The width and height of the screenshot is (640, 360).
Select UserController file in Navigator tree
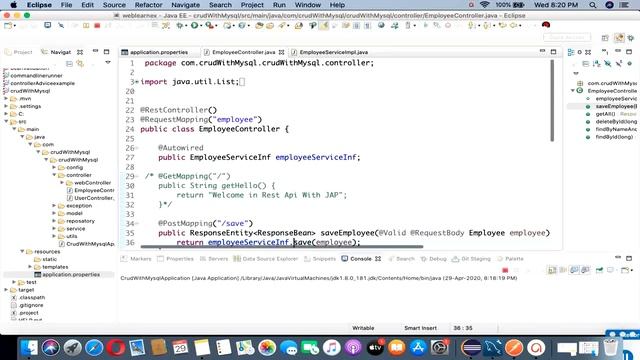94,198
